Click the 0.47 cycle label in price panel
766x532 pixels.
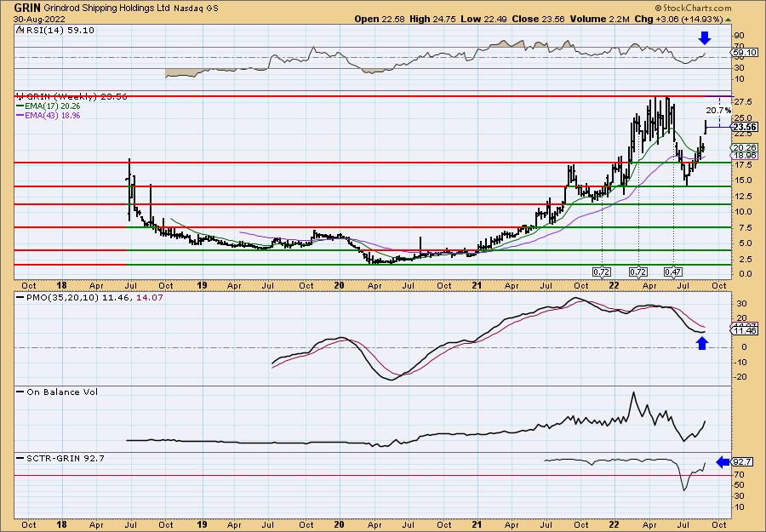click(672, 272)
